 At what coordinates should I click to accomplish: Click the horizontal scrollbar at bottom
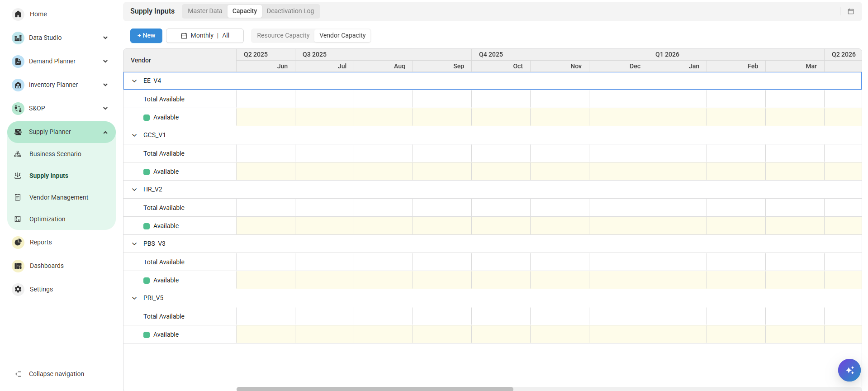(375, 389)
